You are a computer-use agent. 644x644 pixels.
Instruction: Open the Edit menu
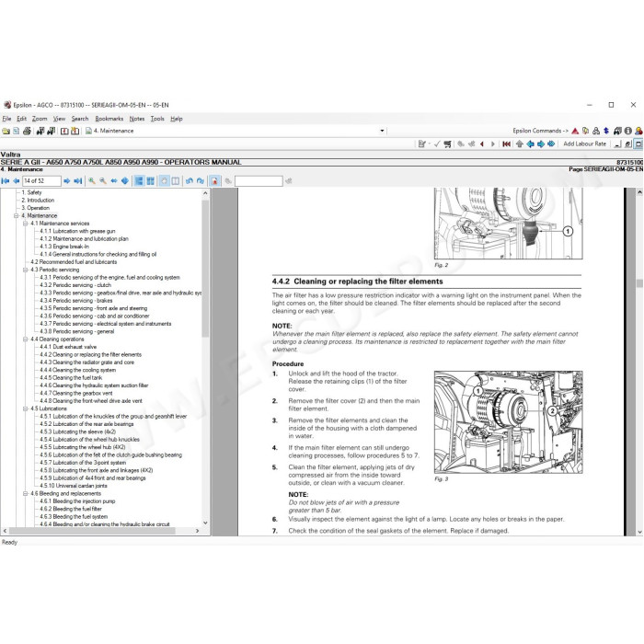(x=21, y=119)
